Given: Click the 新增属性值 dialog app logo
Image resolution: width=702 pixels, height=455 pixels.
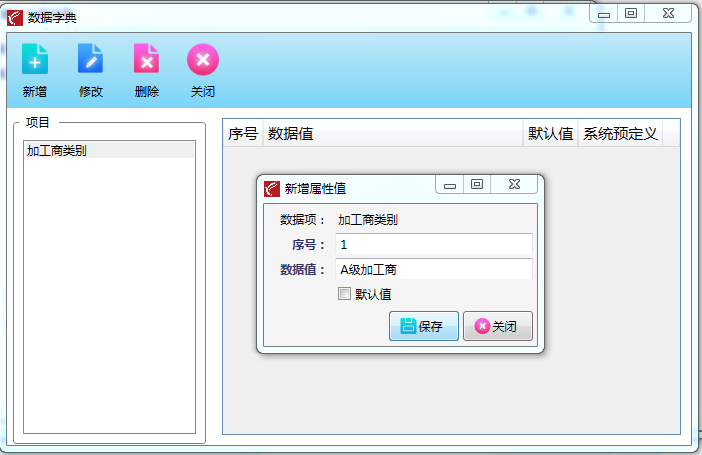Looking at the screenshot, I should (x=272, y=189).
